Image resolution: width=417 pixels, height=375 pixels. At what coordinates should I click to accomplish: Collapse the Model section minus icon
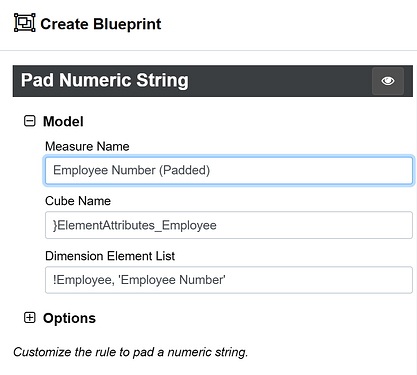pos(30,121)
